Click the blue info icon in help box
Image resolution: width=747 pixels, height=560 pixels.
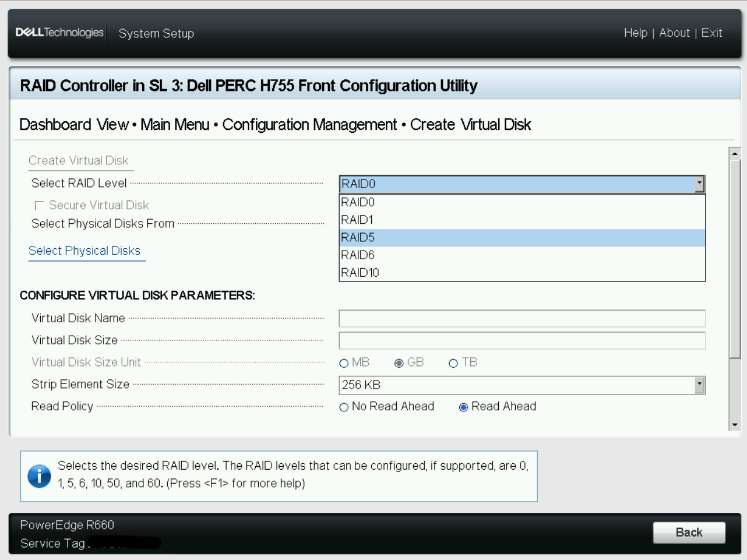[39, 476]
